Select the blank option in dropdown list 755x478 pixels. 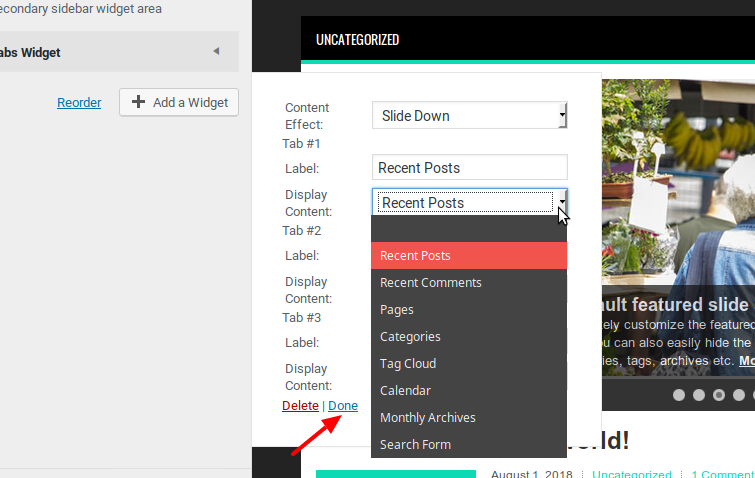click(469, 229)
